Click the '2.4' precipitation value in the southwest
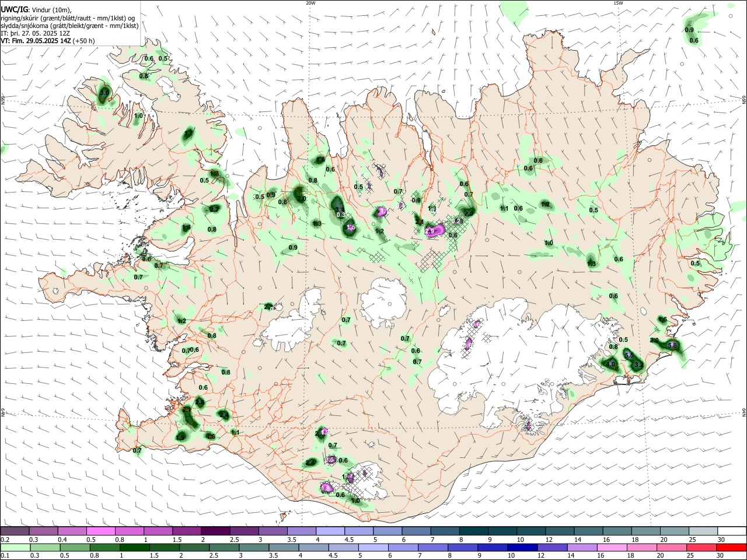Image resolution: width=747 pixels, height=560 pixels. (223, 415)
